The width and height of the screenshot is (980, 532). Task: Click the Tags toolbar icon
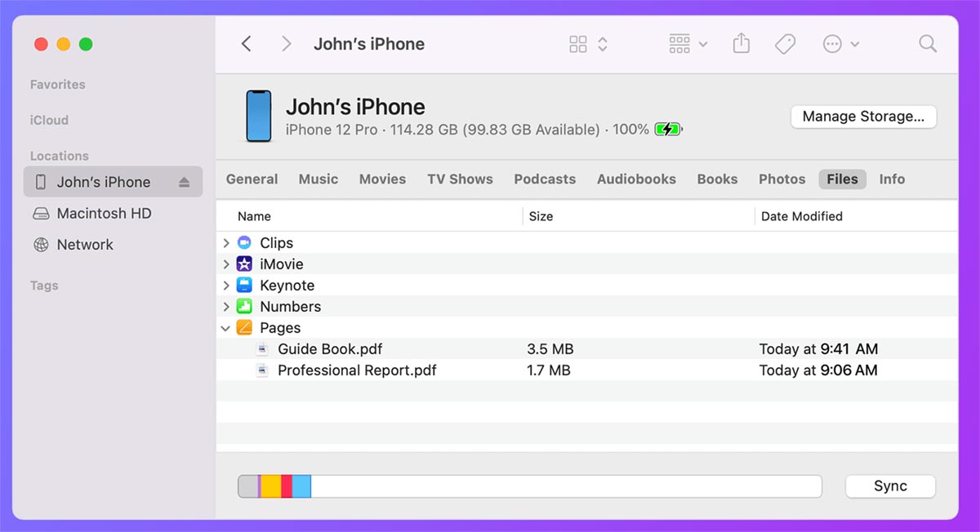click(785, 44)
